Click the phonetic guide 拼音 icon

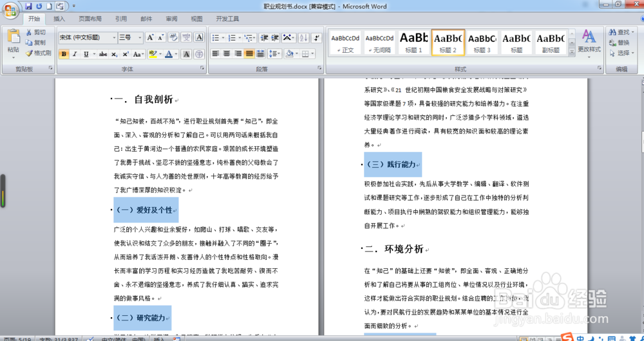(187, 37)
